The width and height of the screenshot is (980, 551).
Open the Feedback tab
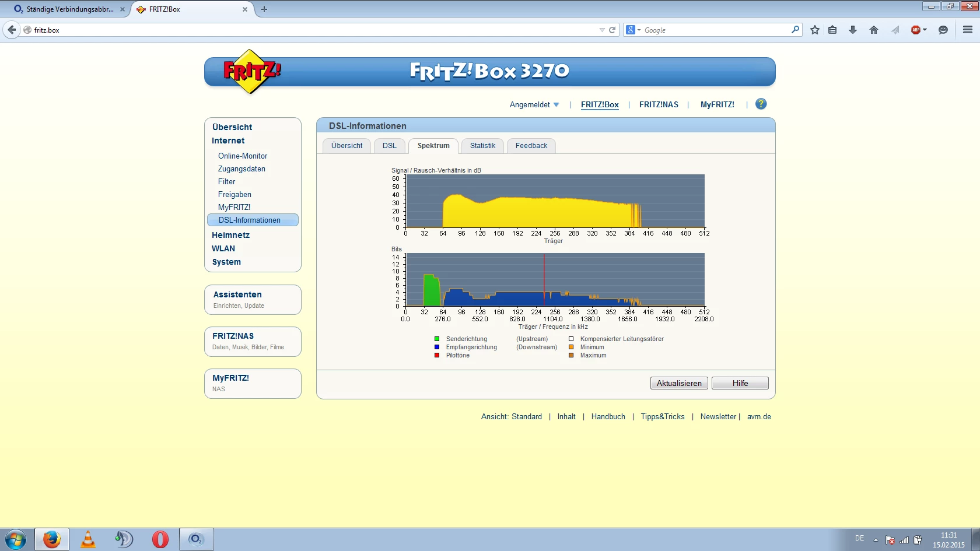click(x=531, y=146)
